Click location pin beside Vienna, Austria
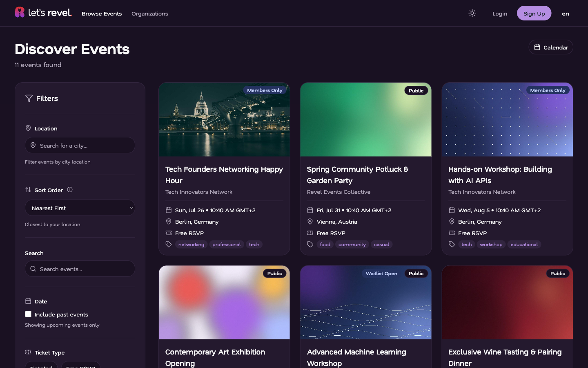The height and width of the screenshot is (368, 588). 310,222
